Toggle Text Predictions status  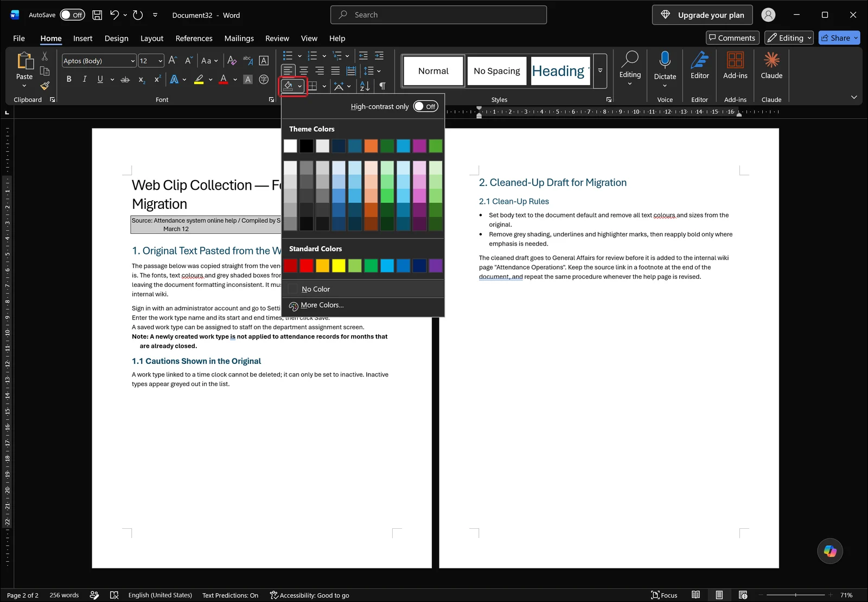(230, 595)
